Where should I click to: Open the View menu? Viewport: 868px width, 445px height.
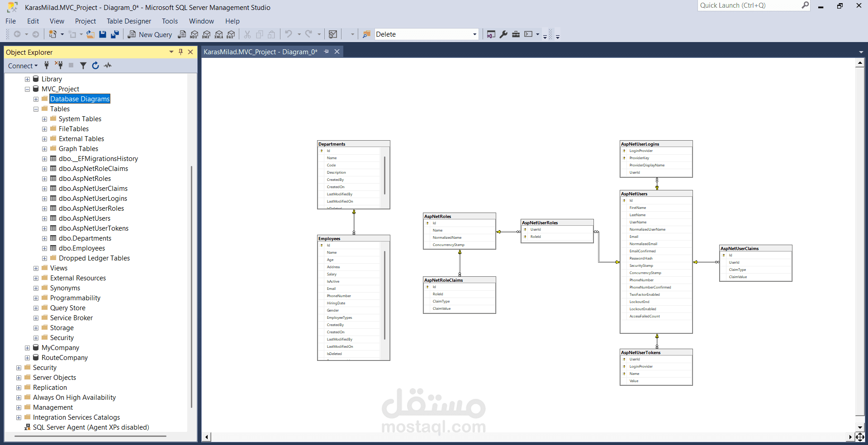coord(57,21)
